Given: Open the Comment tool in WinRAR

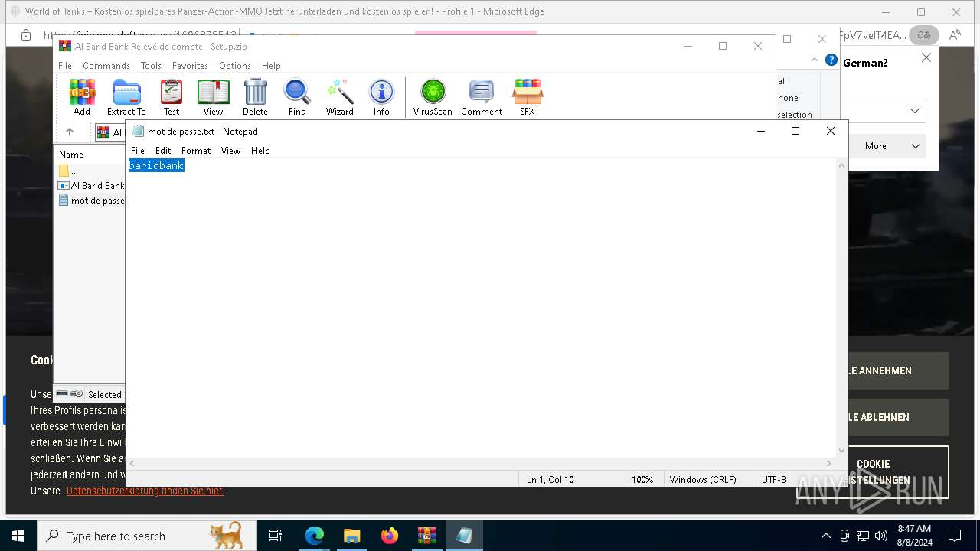Looking at the screenshot, I should click(x=482, y=97).
